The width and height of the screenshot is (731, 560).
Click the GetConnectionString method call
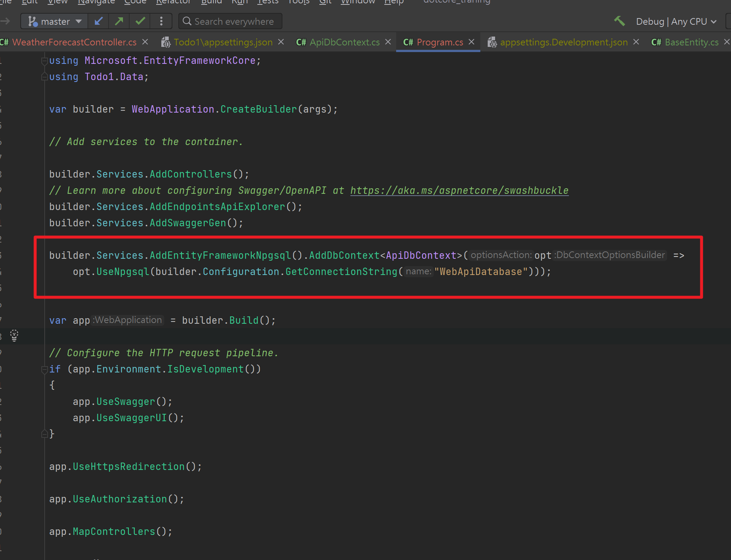tap(342, 272)
